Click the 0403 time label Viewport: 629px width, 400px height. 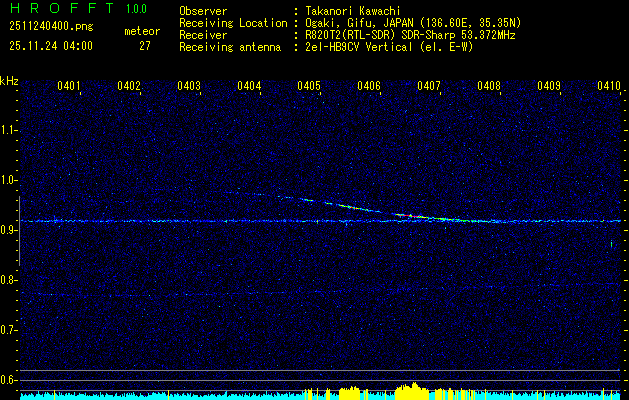(x=189, y=87)
